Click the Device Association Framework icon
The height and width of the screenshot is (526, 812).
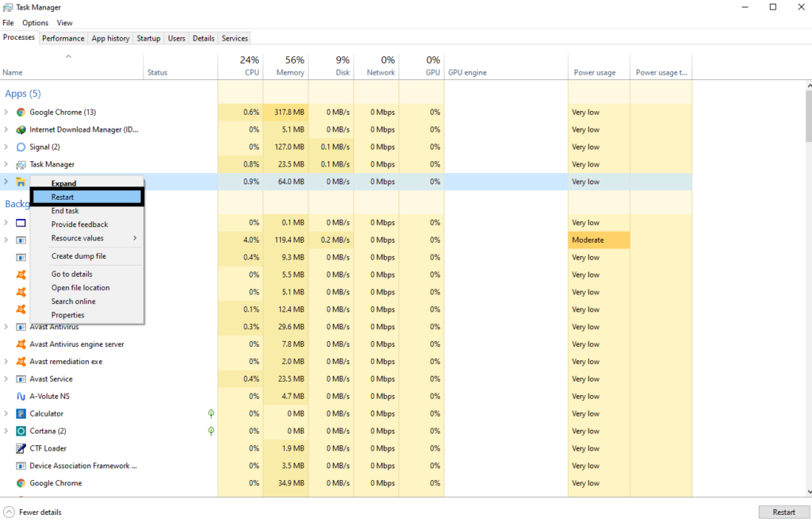click(21, 466)
